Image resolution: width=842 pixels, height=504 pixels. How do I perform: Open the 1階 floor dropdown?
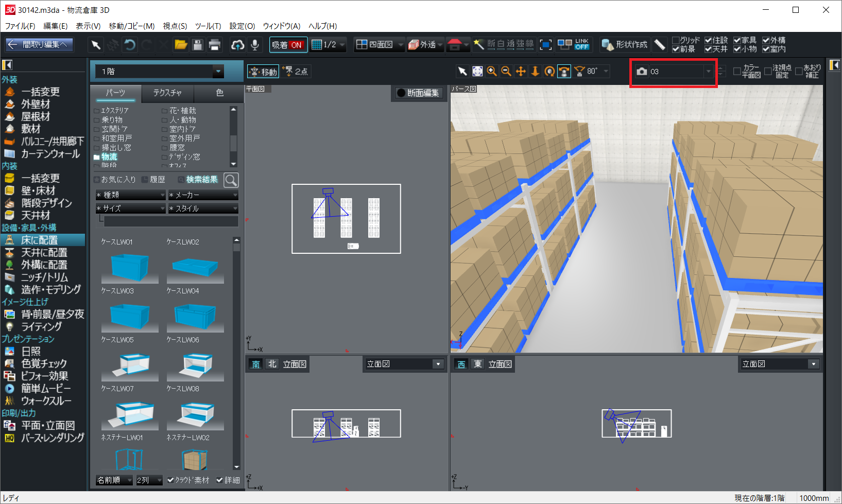218,72
